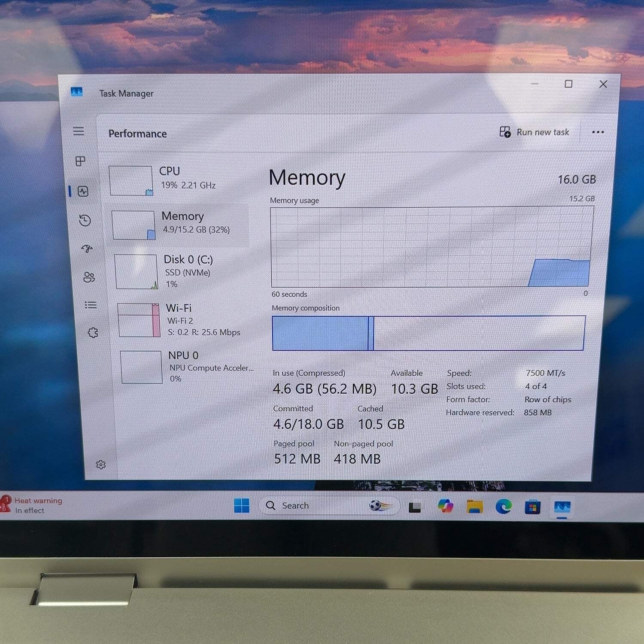Open Microsoft Edge from the taskbar

click(x=503, y=507)
